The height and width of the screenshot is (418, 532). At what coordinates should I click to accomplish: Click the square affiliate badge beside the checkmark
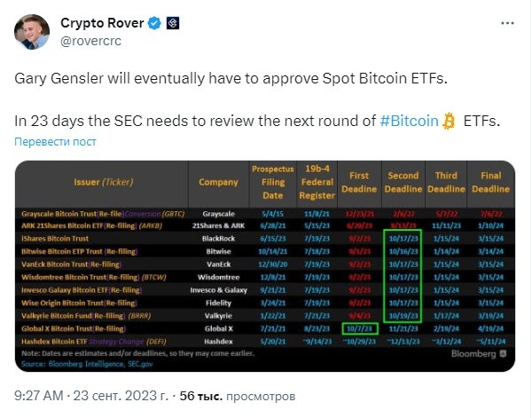tap(172, 22)
